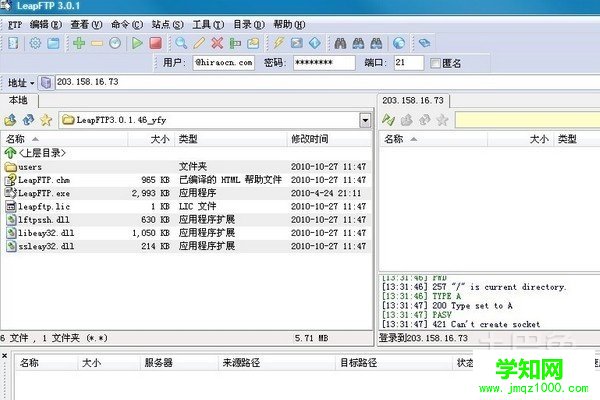Click the blue calendar window toolbar icon
600x400 pixels.
point(53,43)
